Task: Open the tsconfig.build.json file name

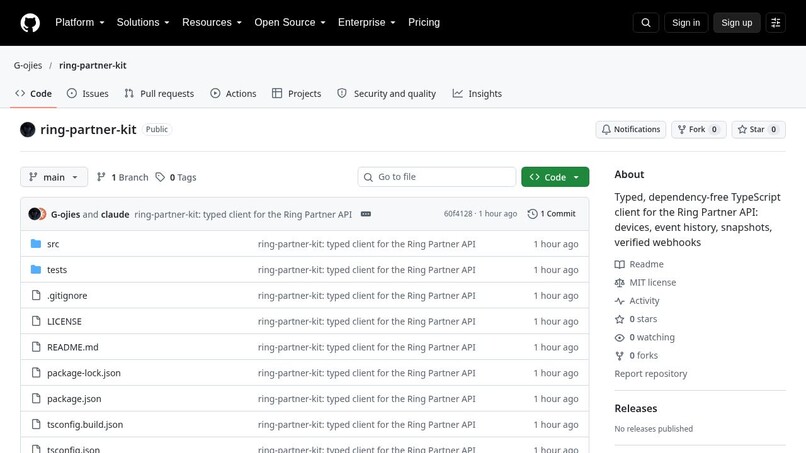Action: coord(85,424)
